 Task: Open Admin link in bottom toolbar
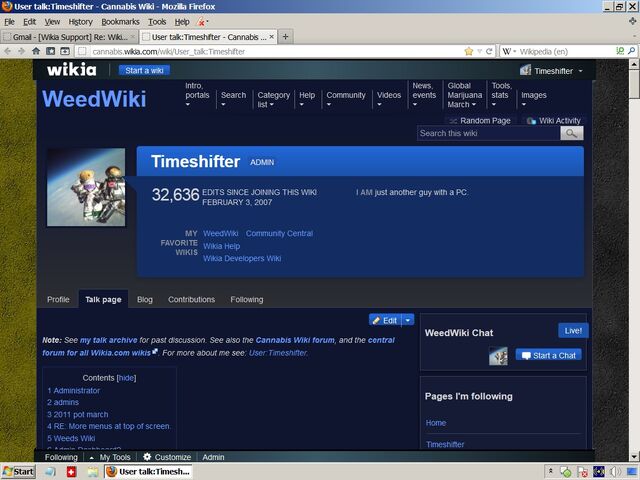(x=213, y=457)
